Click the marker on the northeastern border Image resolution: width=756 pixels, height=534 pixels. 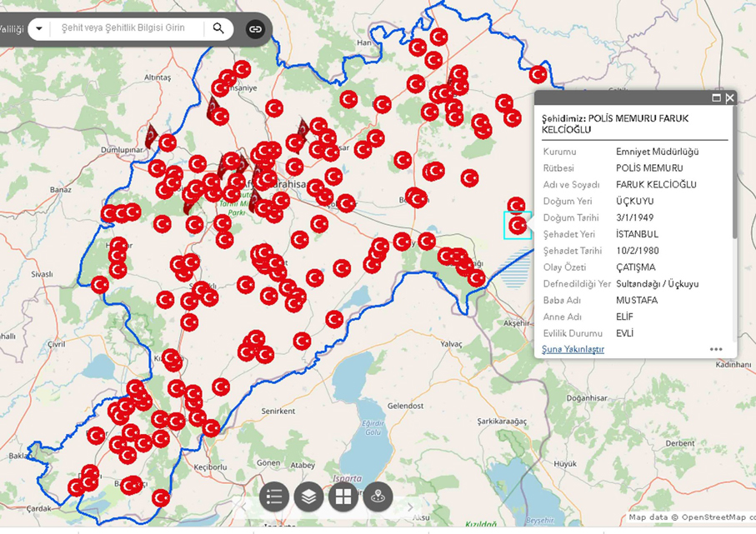pyautogui.click(x=538, y=75)
